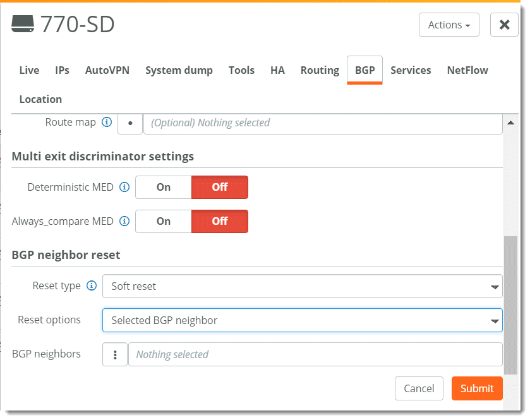Expand the Reset type Soft reset dropdown
This screenshot has width=530, height=420.
click(x=302, y=286)
